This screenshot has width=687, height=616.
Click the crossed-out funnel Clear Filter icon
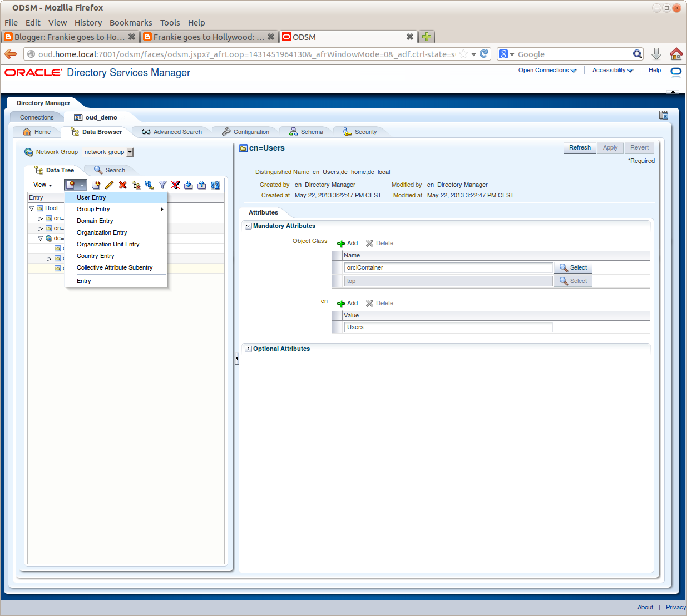(175, 185)
